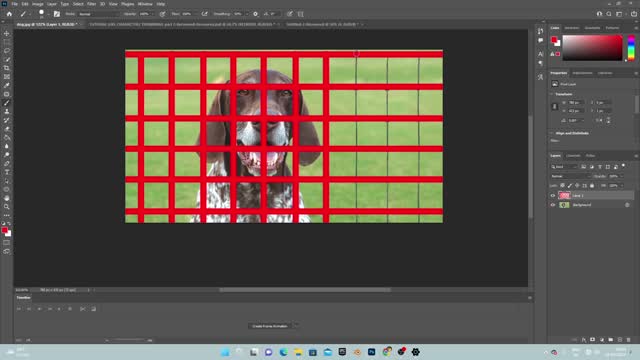Select the Move tool
The image size is (640, 360).
pyautogui.click(x=7, y=33)
